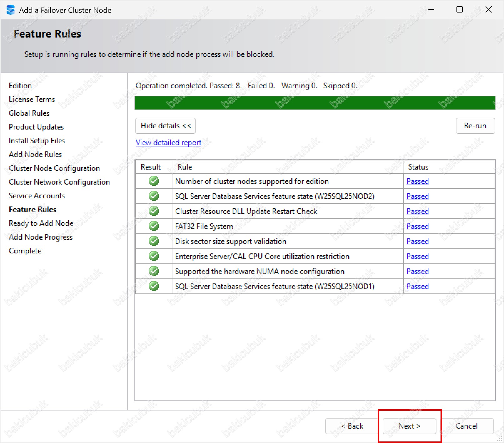This screenshot has height=443, width=504.
Task: Click the green completed progress bar
Action: (x=315, y=103)
